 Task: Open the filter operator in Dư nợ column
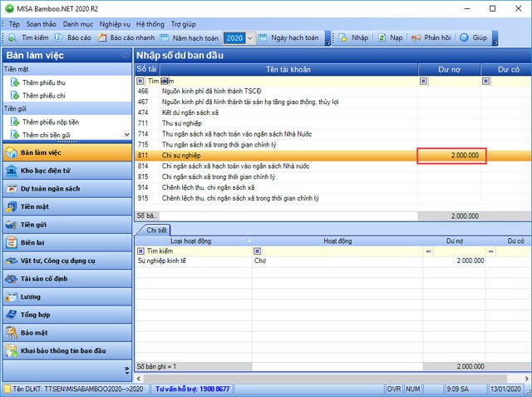(x=424, y=82)
